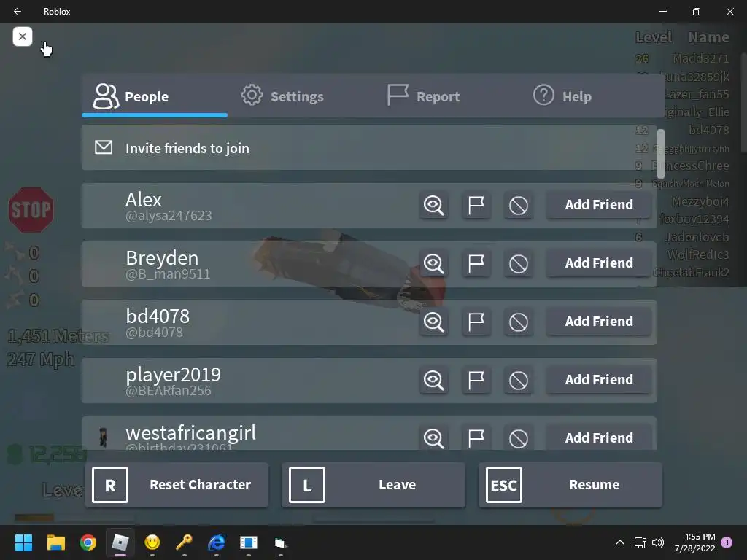This screenshot has height=560, width=747.
Task: Leave the game with Leave button
Action: tap(373, 485)
